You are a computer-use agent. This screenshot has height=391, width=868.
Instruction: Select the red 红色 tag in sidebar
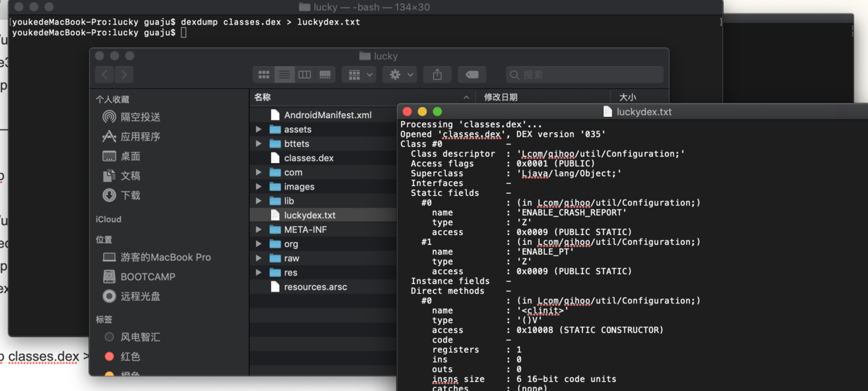coord(122,357)
